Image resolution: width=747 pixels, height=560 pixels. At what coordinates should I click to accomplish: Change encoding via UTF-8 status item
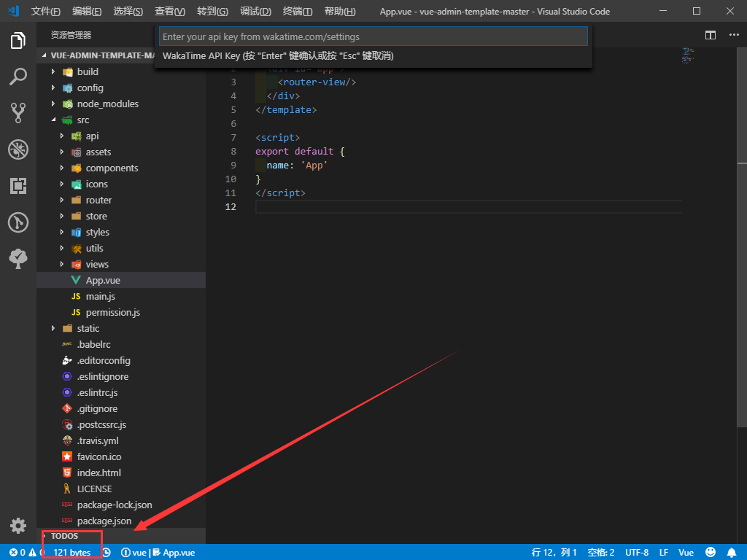pos(637,553)
